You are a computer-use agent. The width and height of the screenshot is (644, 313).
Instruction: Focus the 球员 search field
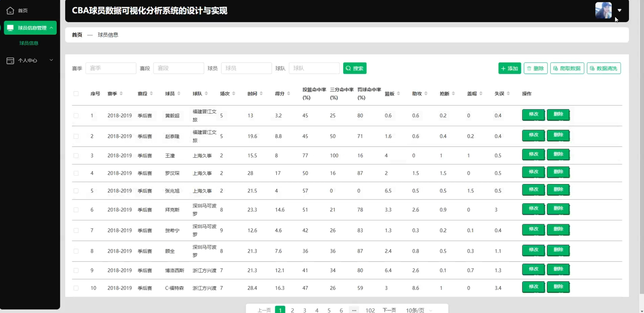pos(247,68)
